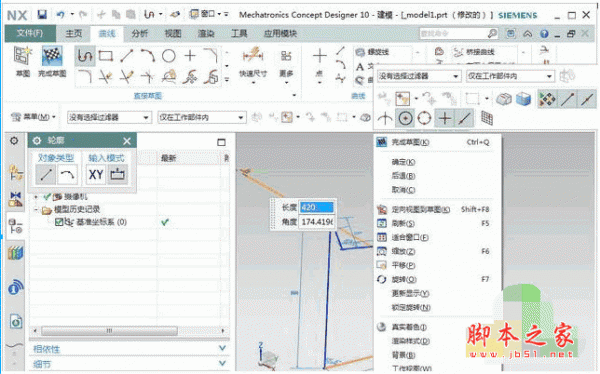Toggle midpoint snap in floating toolbar
Screen dimensions: 600x374
(x=587, y=99)
